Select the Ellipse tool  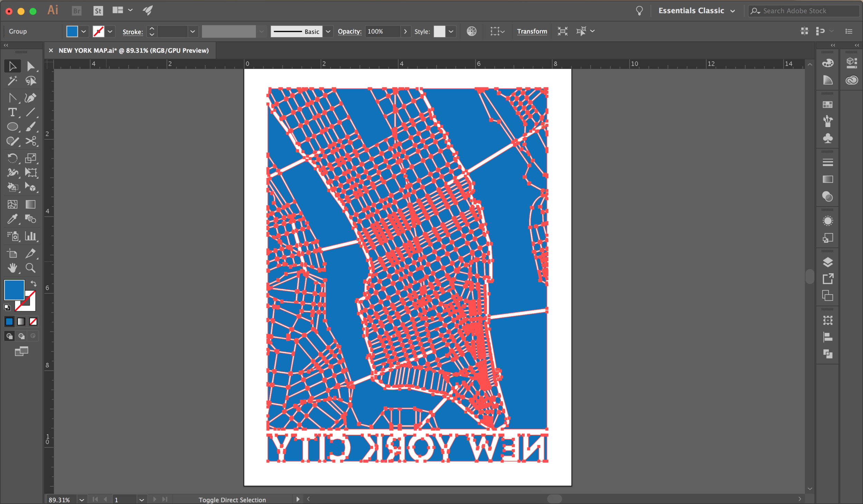click(x=12, y=127)
